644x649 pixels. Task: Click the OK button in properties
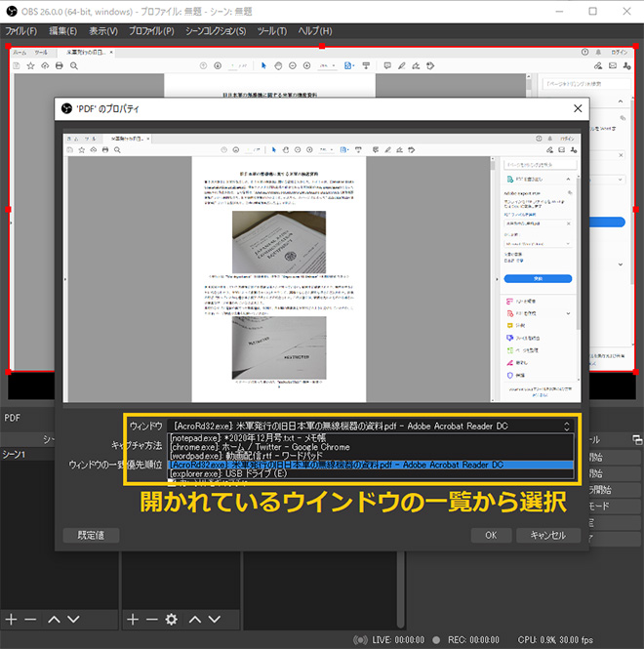click(x=491, y=535)
